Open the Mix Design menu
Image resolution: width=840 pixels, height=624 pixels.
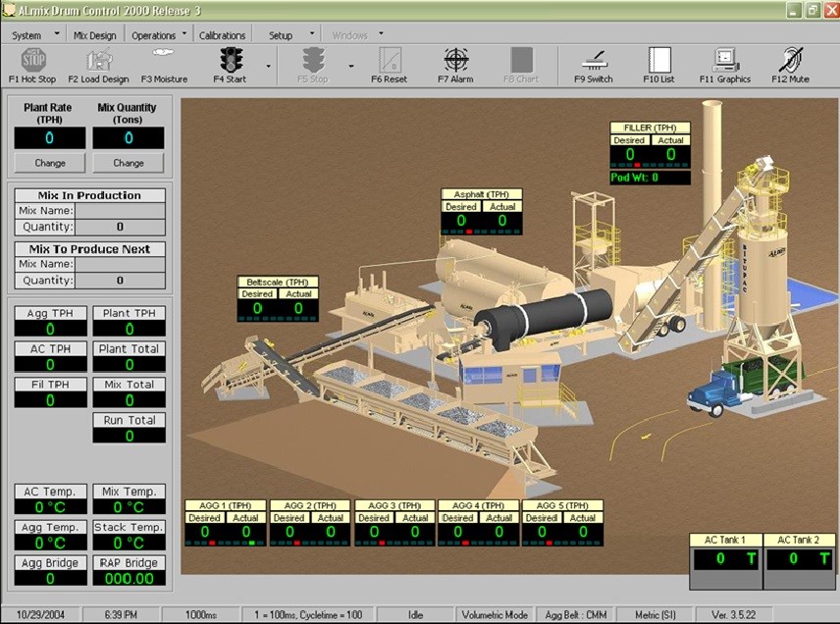pos(94,35)
